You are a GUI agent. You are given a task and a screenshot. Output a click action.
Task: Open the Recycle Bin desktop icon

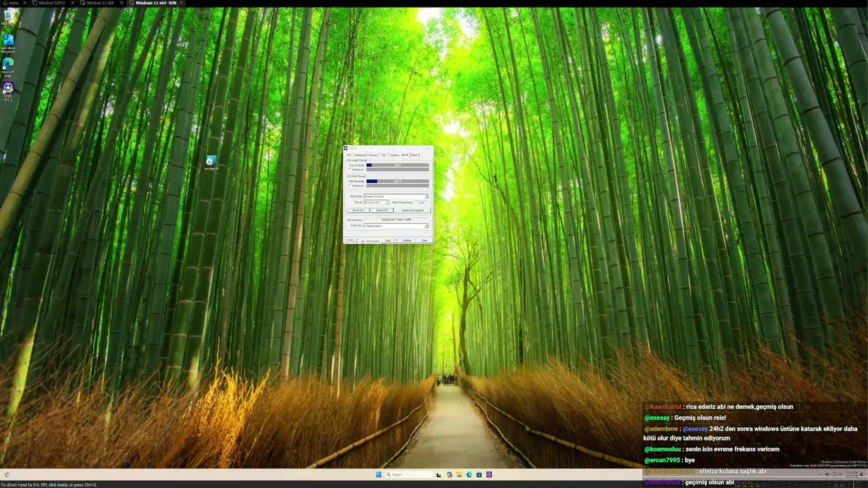point(7,16)
